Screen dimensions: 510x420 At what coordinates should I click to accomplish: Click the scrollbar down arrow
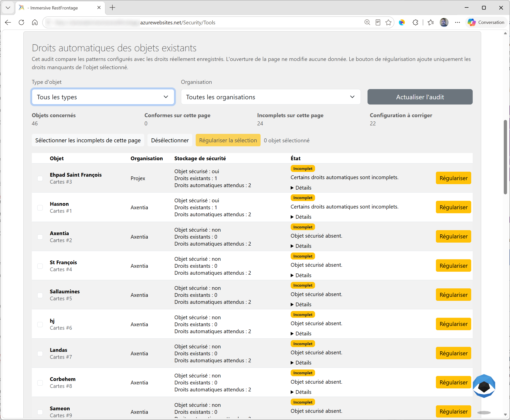[505, 415]
